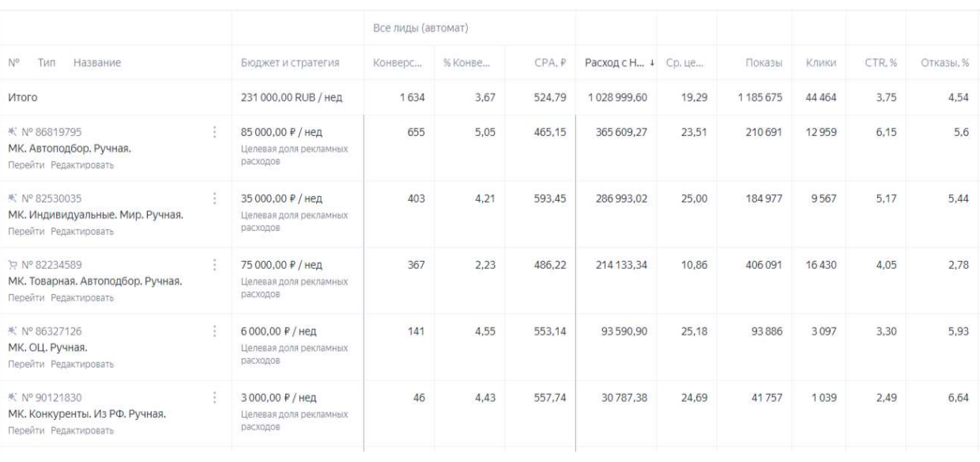The width and height of the screenshot is (980, 462).
Task: Click campaign type icon for № 90121830
Action: click(12, 398)
